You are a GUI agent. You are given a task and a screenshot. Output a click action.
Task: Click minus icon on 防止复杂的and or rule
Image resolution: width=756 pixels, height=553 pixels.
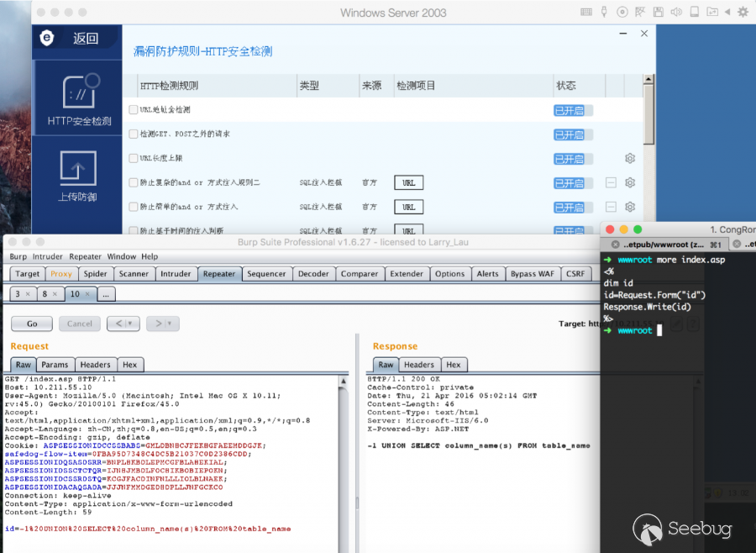(611, 182)
